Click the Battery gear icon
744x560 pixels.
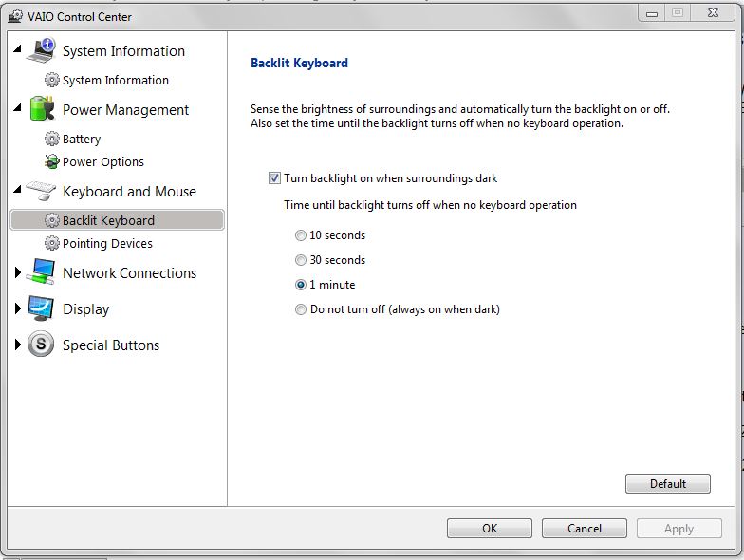[x=51, y=139]
